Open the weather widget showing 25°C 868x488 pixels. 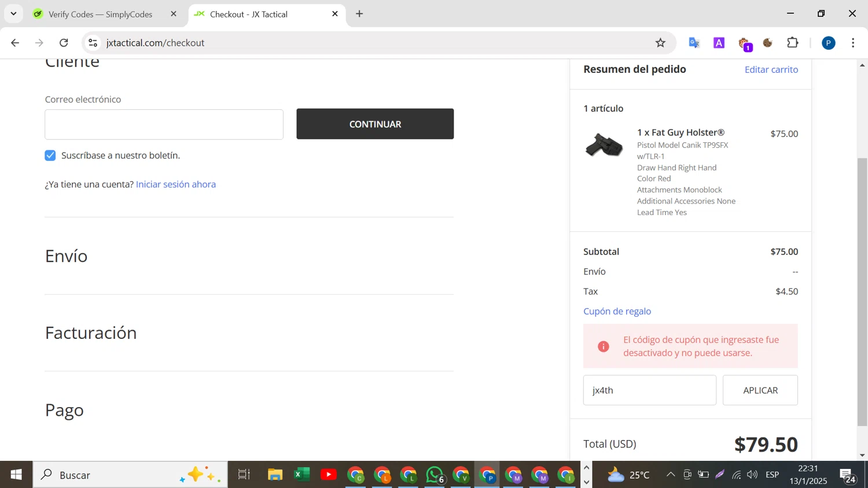click(628, 475)
